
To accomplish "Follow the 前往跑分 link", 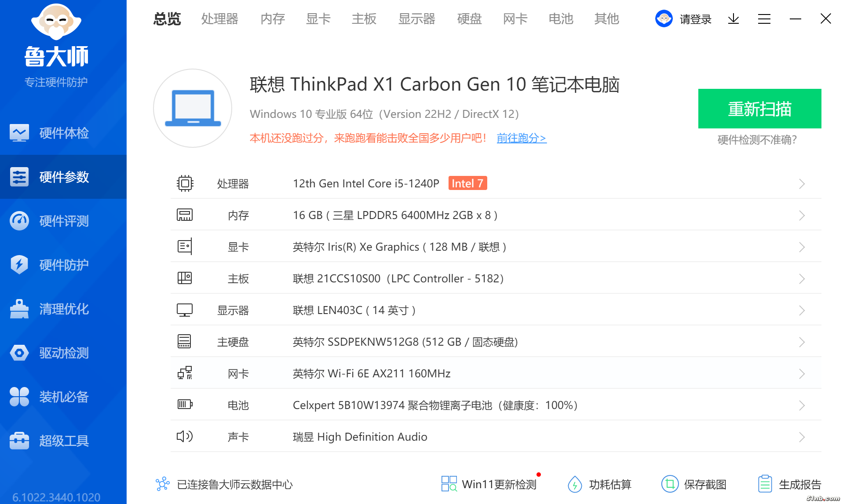I will [x=521, y=138].
